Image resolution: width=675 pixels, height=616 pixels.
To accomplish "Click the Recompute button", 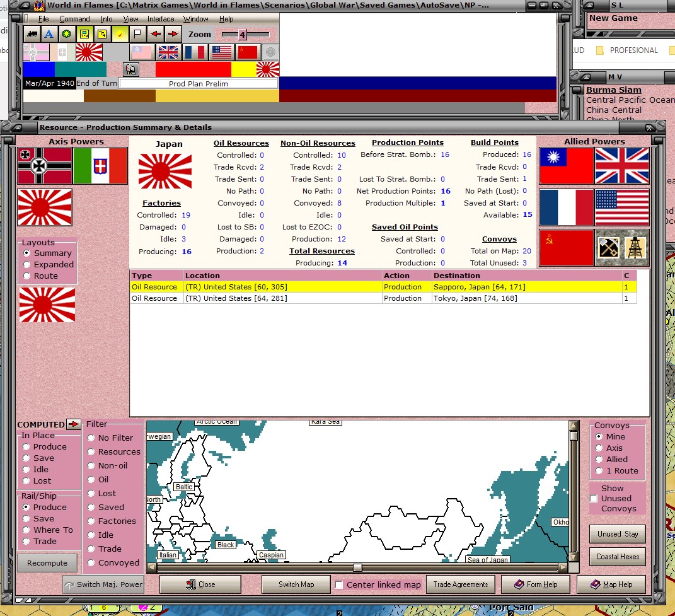I will tap(47, 563).
